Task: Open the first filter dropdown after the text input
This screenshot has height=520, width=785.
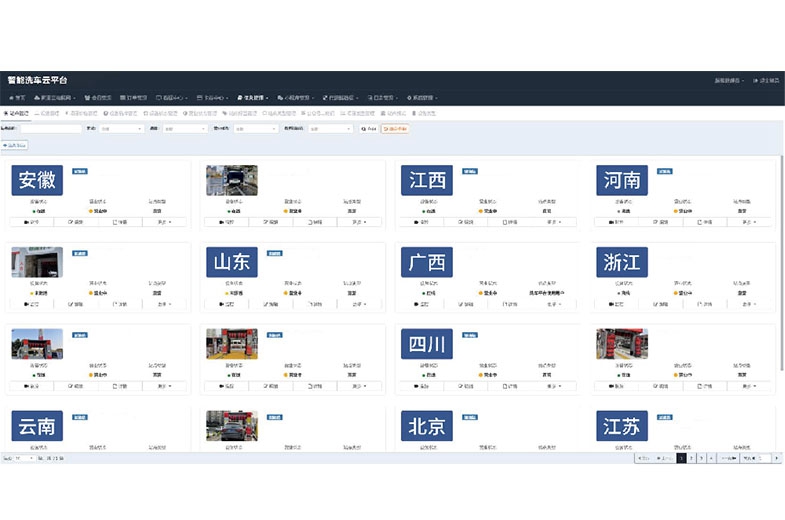Action: coord(120,129)
